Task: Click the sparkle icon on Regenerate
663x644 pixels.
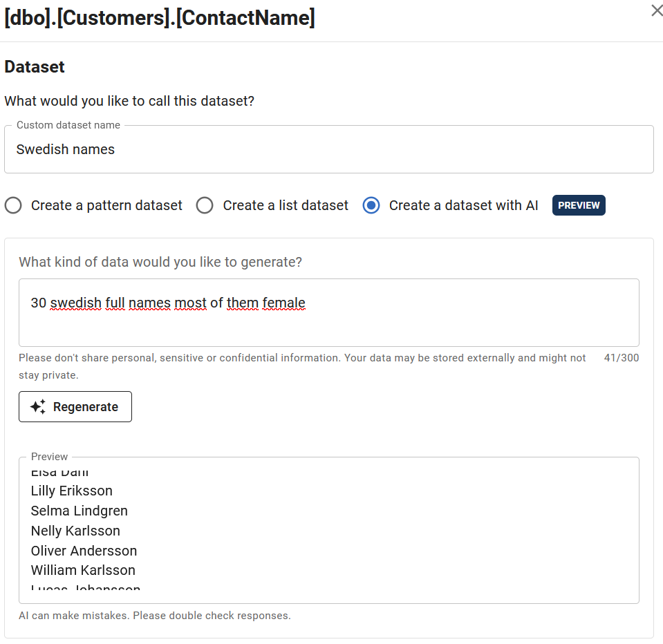Action: point(38,407)
